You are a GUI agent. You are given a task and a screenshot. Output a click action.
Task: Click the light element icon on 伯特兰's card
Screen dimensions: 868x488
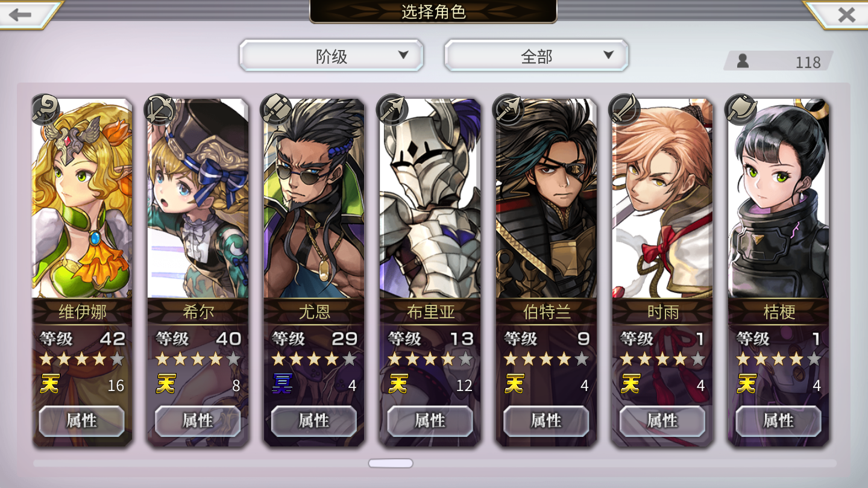pos(514,383)
